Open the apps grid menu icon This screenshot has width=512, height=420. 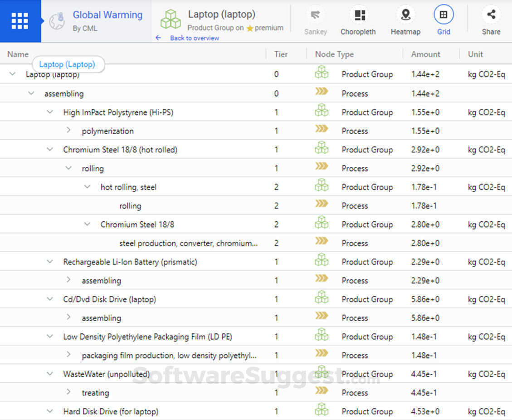[20, 21]
